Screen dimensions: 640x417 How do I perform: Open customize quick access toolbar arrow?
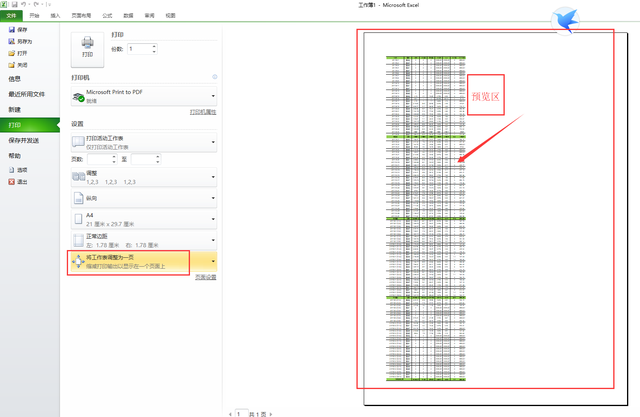point(49,4)
